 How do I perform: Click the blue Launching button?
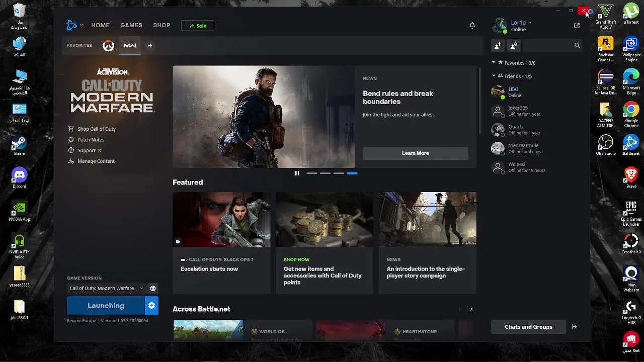[106, 306]
